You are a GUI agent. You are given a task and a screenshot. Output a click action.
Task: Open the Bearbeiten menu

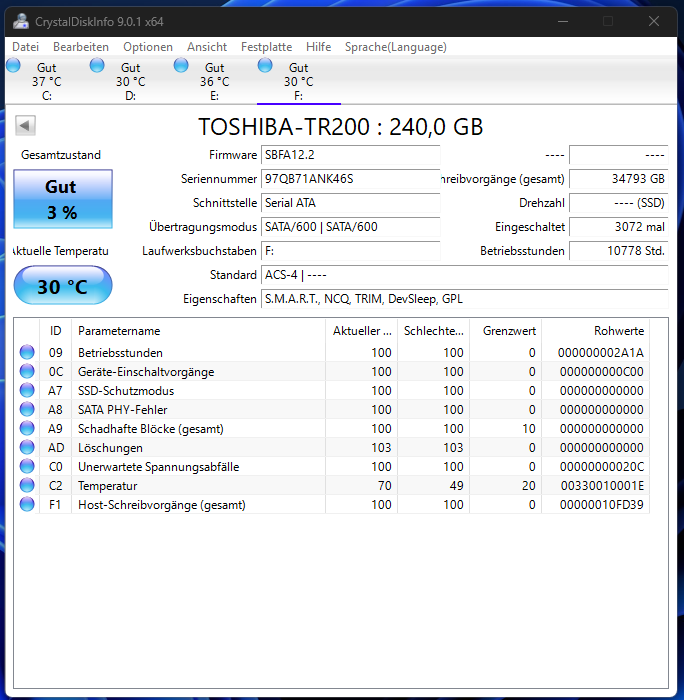[x=81, y=47]
